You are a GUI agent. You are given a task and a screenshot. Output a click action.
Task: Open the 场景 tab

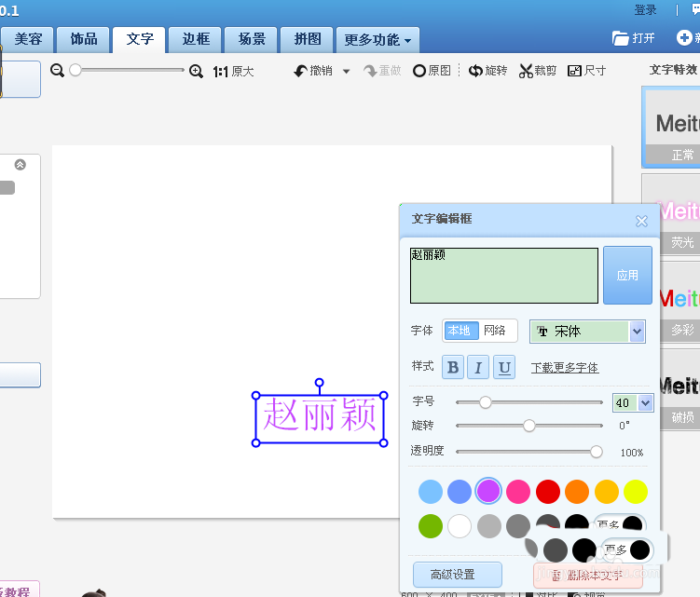tap(251, 39)
